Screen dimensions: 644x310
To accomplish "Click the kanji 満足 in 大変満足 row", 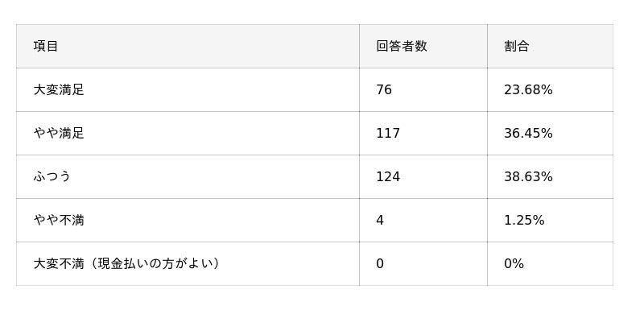I will click(x=72, y=90).
